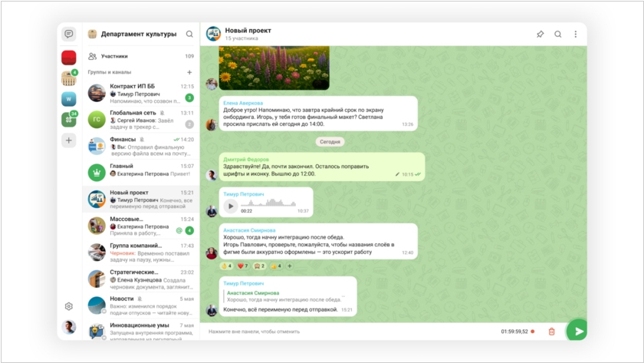Image resolution: width=644 pixels, height=363 pixels.
Task: Open the Главный chat
Action: click(140, 173)
